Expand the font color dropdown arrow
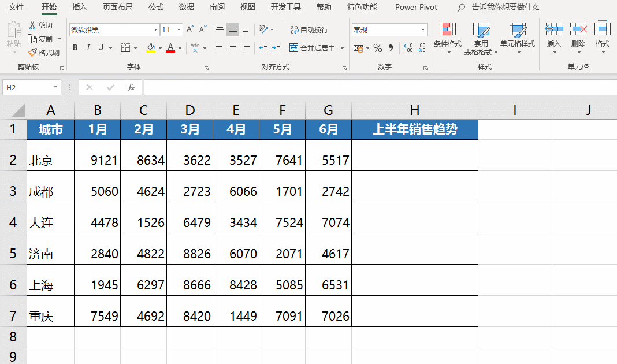 coord(180,49)
